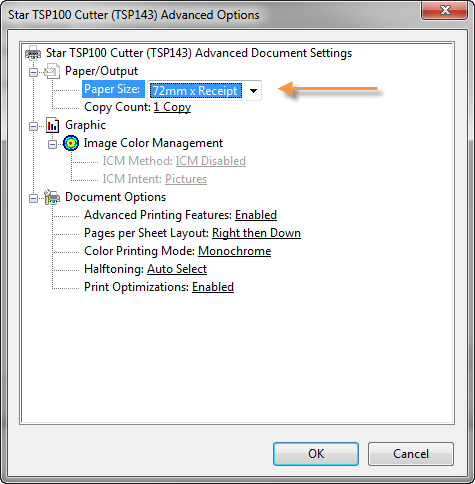Click the Halftoning Auto Select value
The image size is (475, 484).
pos(177,269)
